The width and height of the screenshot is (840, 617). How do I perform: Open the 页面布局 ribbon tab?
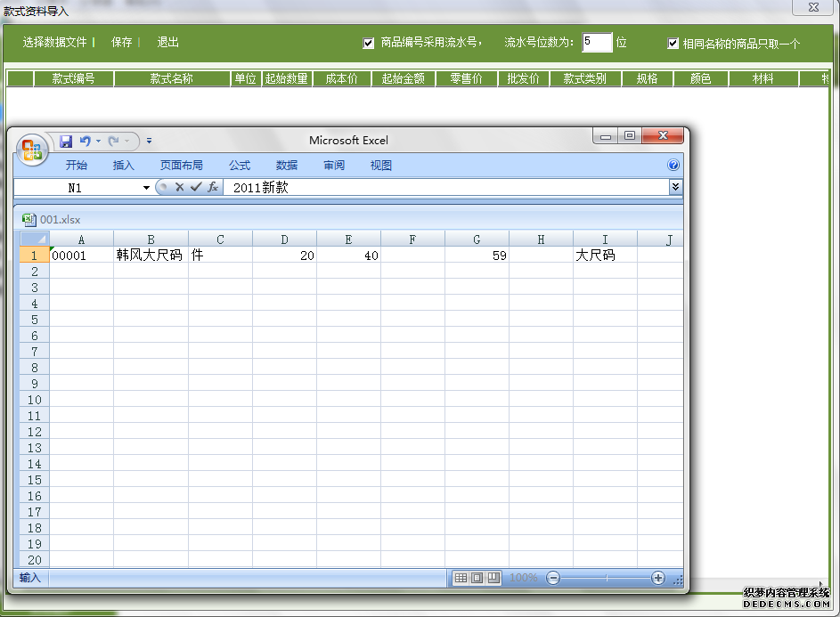click(181, 165)
